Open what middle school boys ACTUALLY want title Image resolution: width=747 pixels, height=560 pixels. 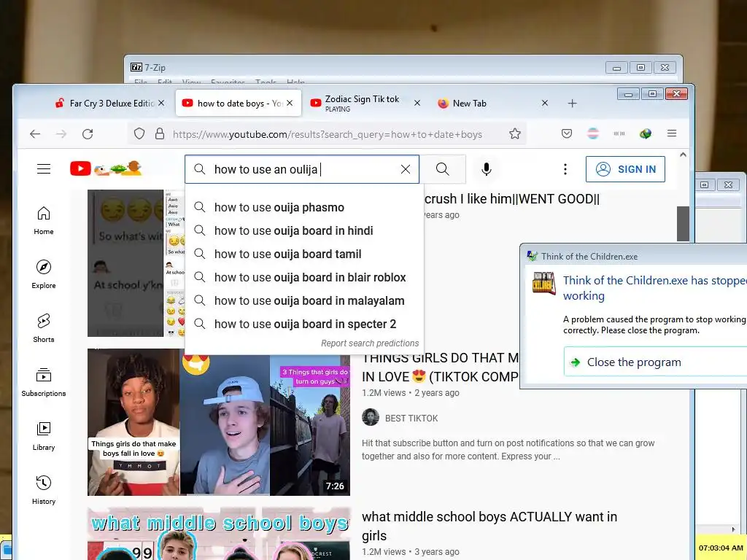click(489, 526)
